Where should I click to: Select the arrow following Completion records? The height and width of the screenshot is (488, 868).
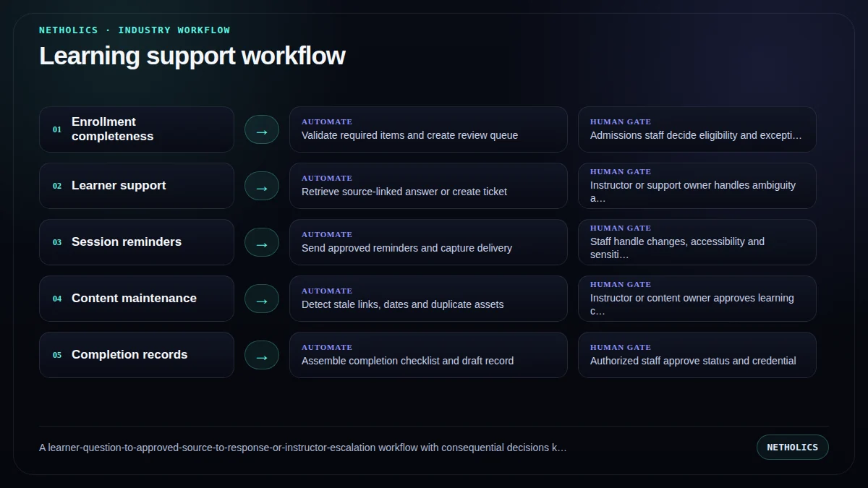[262, 355]
